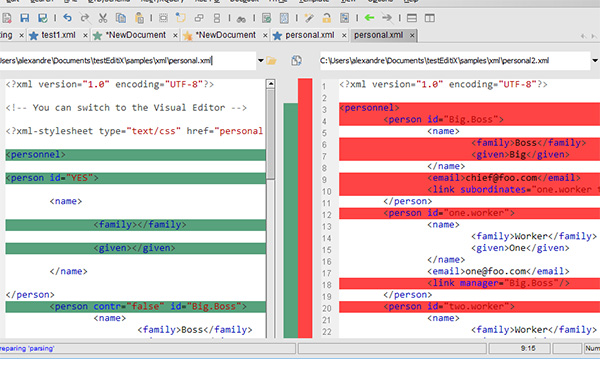Click the chief@foo.com email line
The height and width of the screenshot is (365, 600).
(x=470, y=178)
